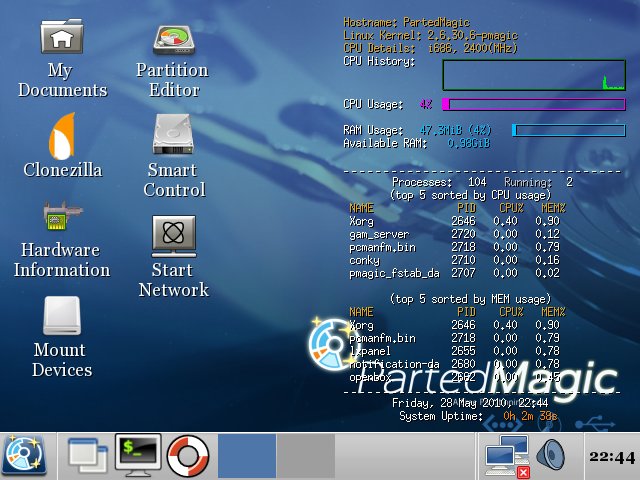The image size is (640, 480).
Task: Open the Parted Magic start menu
Action: 24,455
